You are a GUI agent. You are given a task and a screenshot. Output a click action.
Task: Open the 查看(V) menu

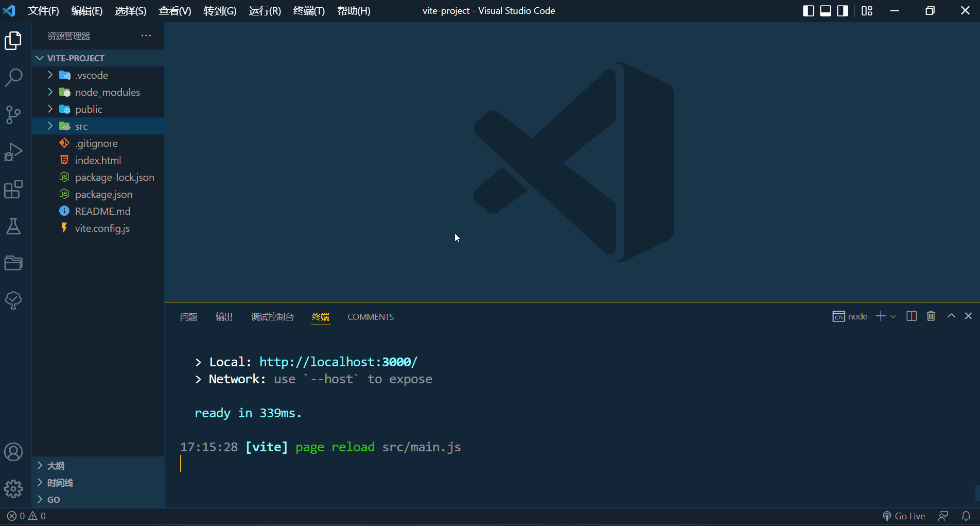[175, 11]
